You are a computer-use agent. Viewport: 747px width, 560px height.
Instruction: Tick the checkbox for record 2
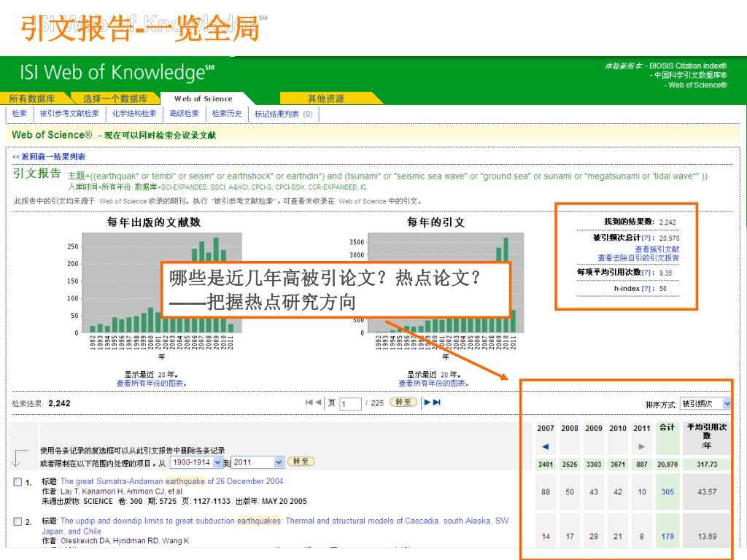click(x=18, y=521)
